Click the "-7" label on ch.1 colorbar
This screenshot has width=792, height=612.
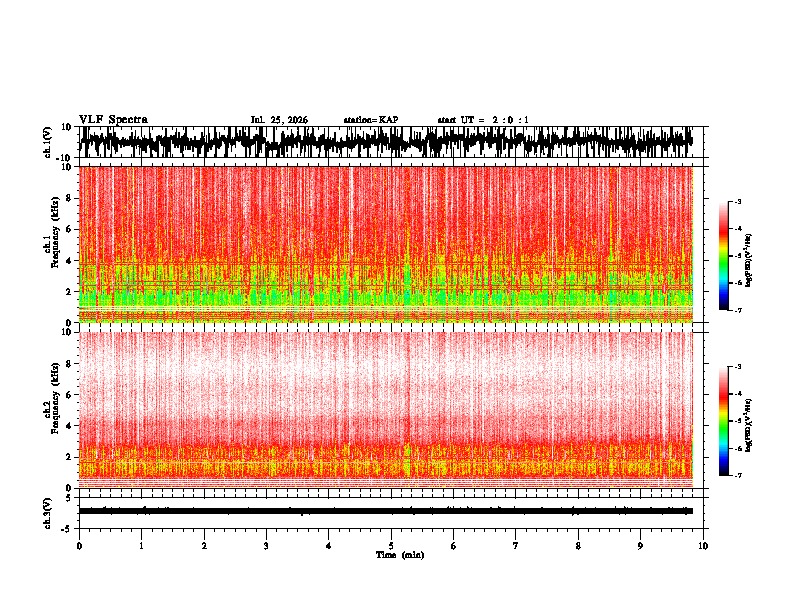point(738,310)
